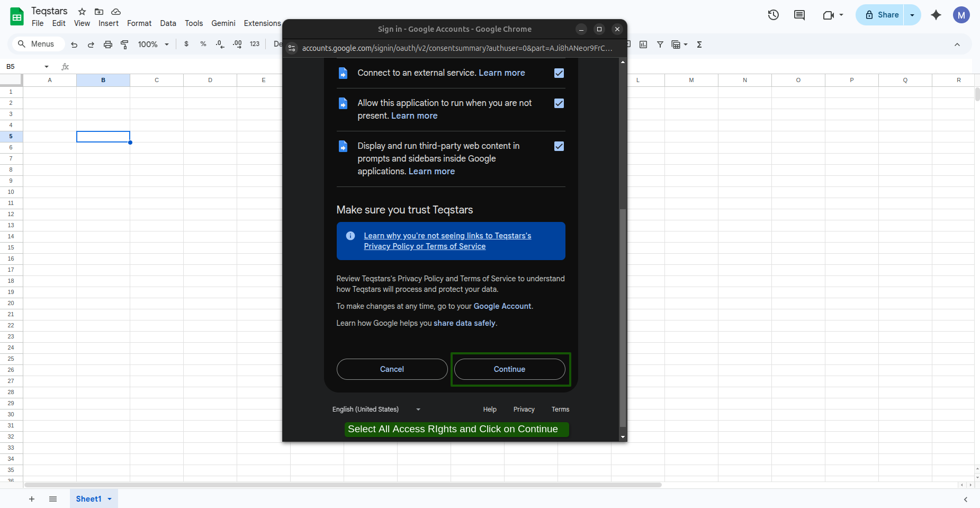Click the insert chart icon

click(643, 44)
